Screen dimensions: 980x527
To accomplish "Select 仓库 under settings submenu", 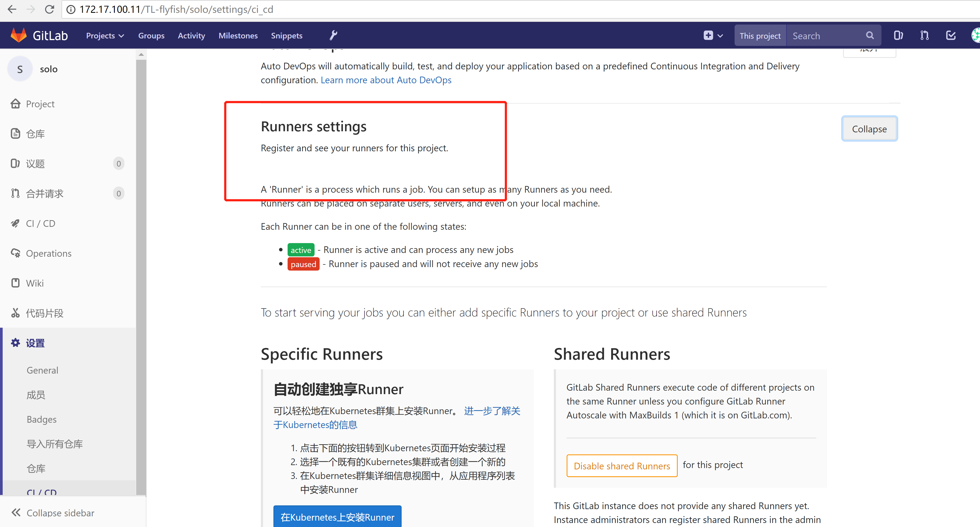I will (x=36, y=468).
